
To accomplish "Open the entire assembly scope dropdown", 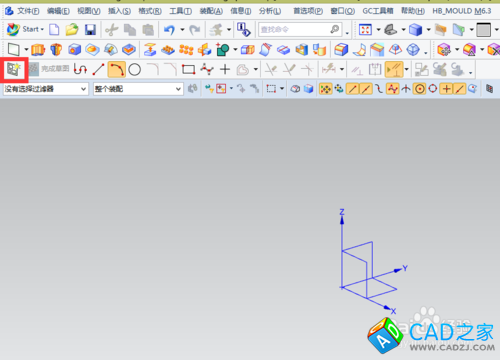I will (x=138, y=89).
